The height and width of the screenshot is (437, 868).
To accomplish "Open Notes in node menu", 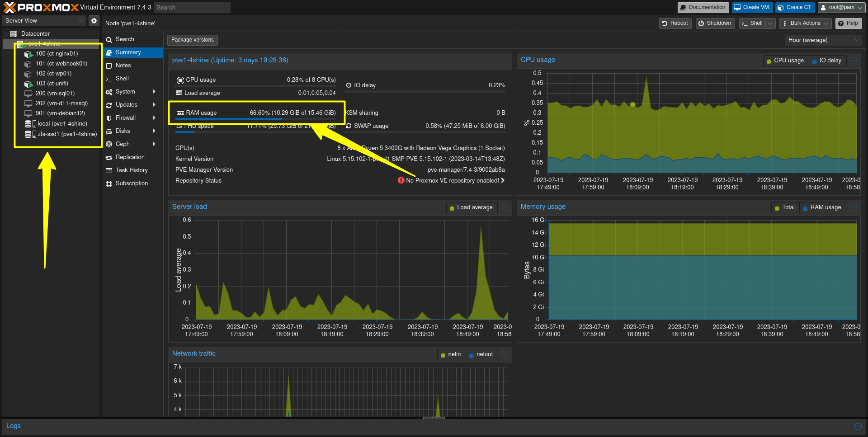I will click(132, 66).
